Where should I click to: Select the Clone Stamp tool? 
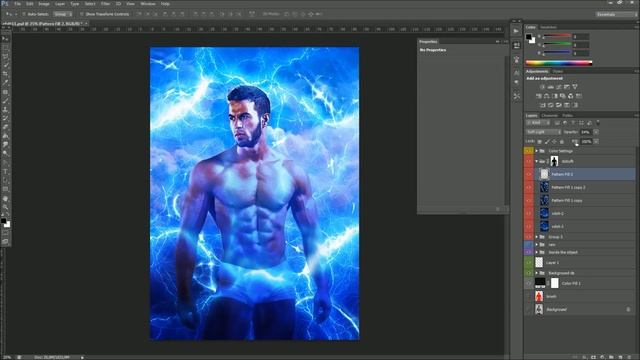point(5,109)
